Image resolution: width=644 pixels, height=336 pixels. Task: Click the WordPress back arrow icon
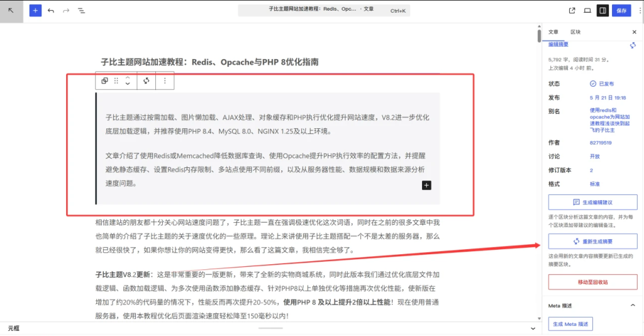[11, 11]
